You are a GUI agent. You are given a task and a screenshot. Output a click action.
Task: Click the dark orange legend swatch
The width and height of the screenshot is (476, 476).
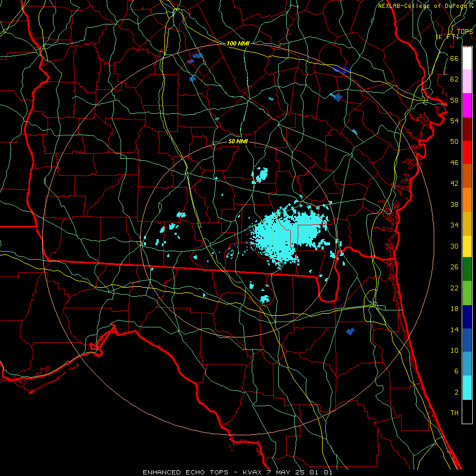[x=467, y=176]
